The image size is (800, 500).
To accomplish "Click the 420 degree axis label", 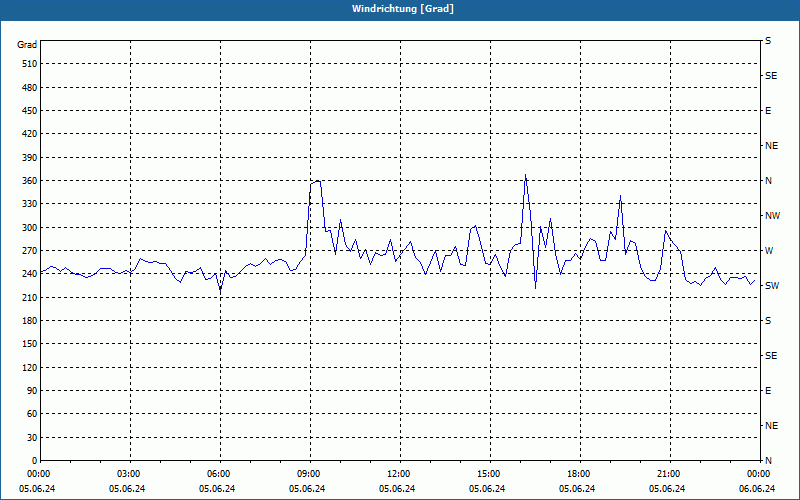I will tap(30, 134).
